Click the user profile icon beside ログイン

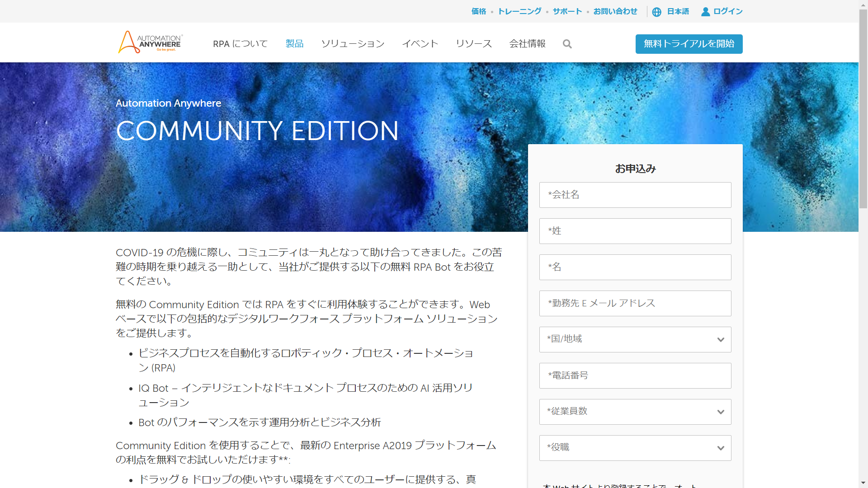coord(705,12)
